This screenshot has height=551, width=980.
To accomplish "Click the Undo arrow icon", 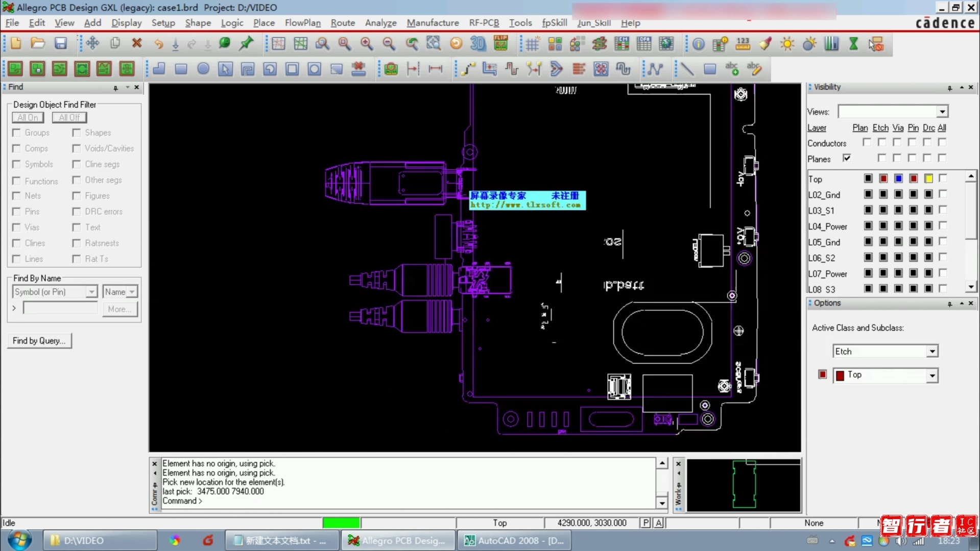I will tap(159, 43).
